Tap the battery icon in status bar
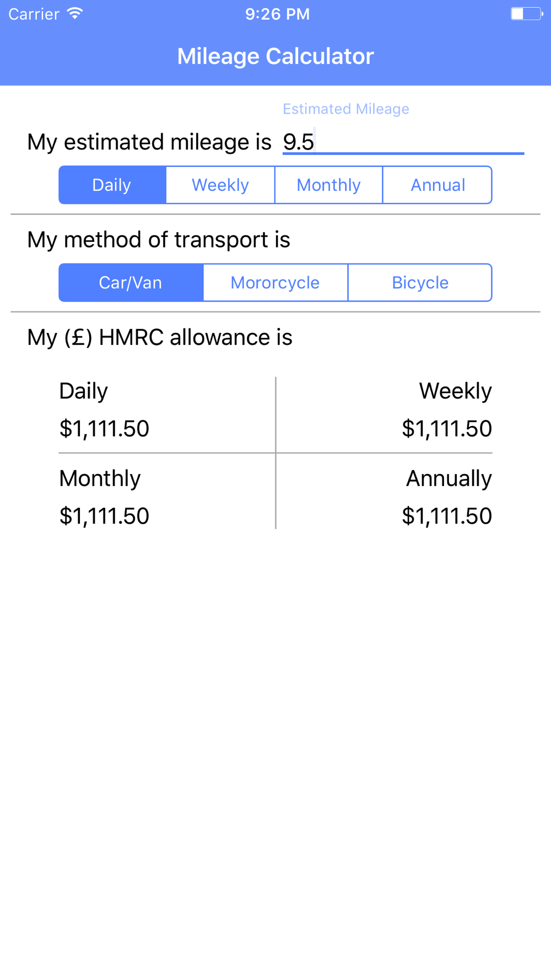Image resolution: width=551 pixels, height=980 pixels. point(526,14)
